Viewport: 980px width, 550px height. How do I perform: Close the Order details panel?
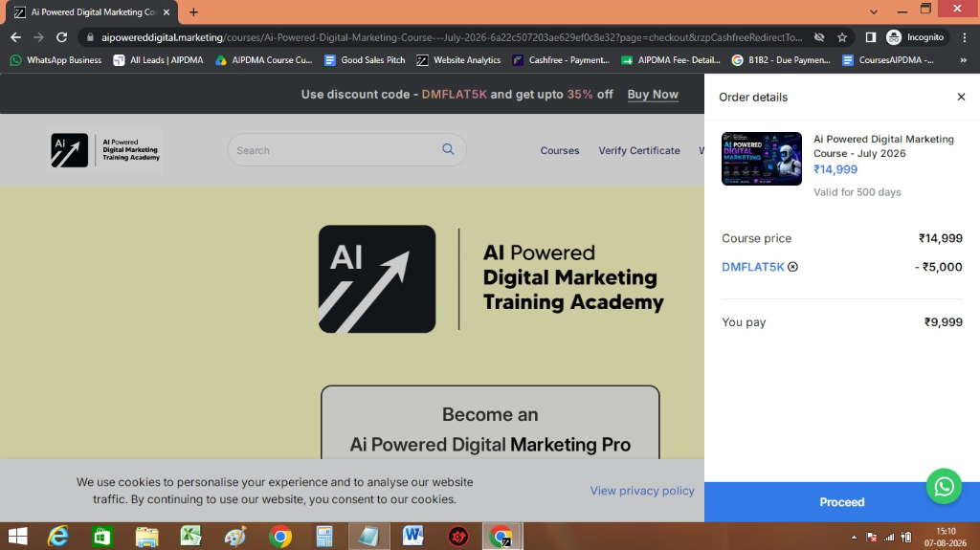click(961, 97)
